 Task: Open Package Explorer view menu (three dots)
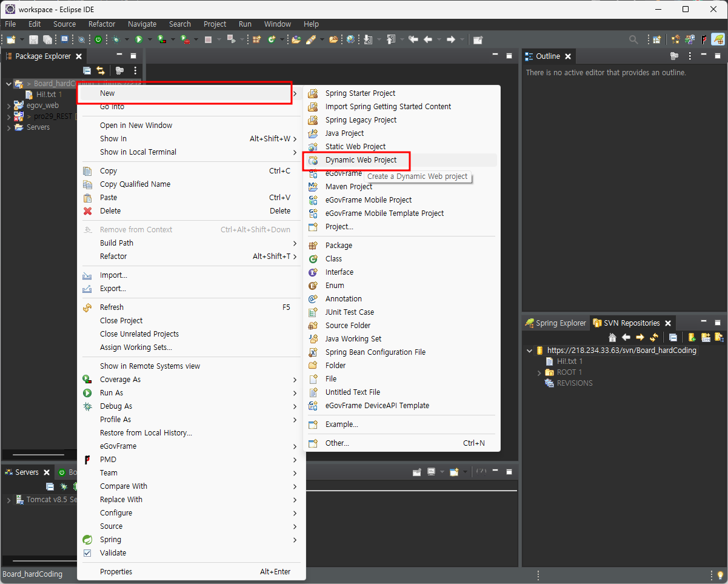135,70
